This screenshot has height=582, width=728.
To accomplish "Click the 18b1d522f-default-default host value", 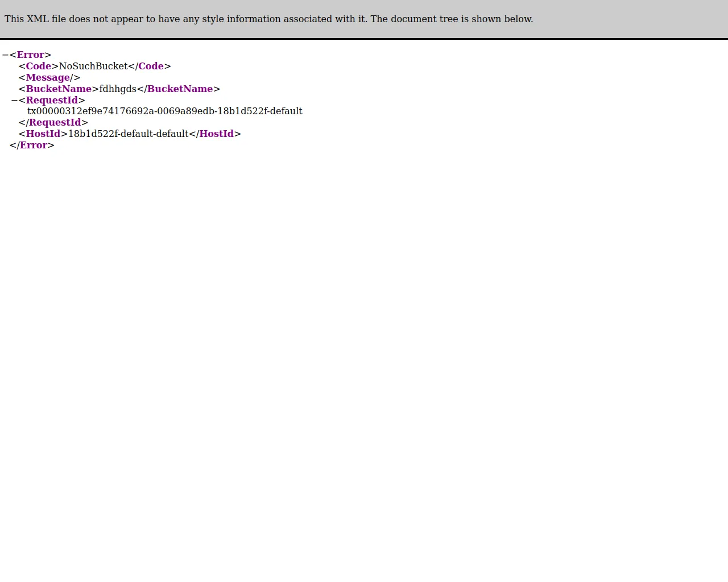I will click(127, 134).
